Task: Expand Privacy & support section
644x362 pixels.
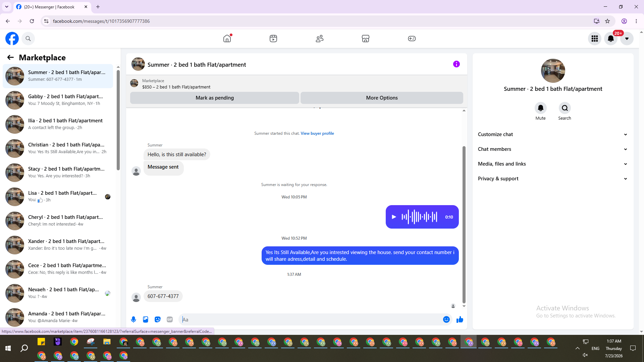Action: (x=553, y=179)
